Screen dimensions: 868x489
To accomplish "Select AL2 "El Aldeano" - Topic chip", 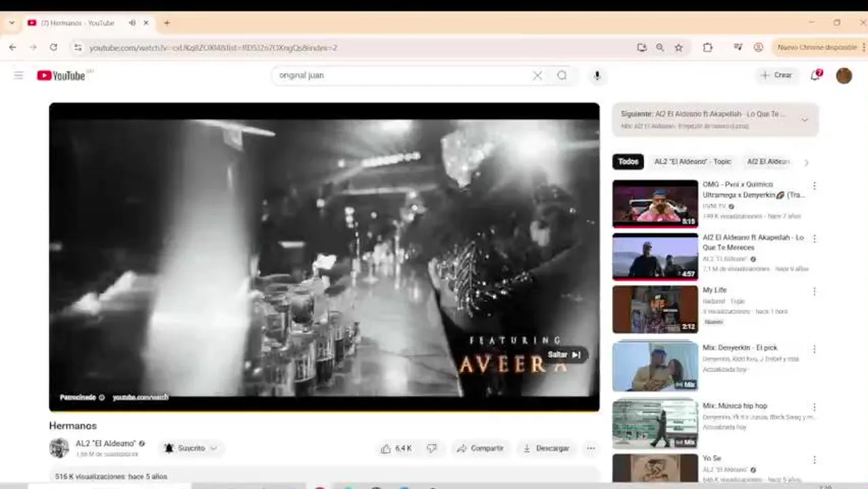I will 693,162.
